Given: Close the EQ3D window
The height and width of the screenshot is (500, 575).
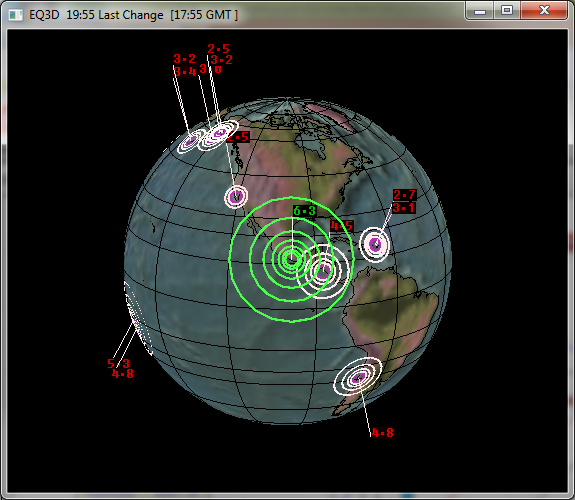Looking at the screenshot, I should coord(544,11).
